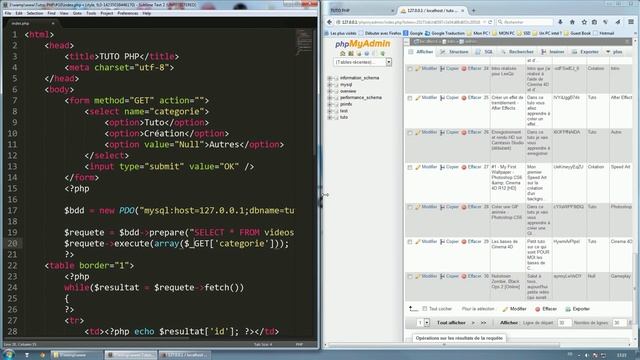Image resolution: width=640 pixels, height=360 pixels.
Task: Expand pointv database node
Action: 330,104
